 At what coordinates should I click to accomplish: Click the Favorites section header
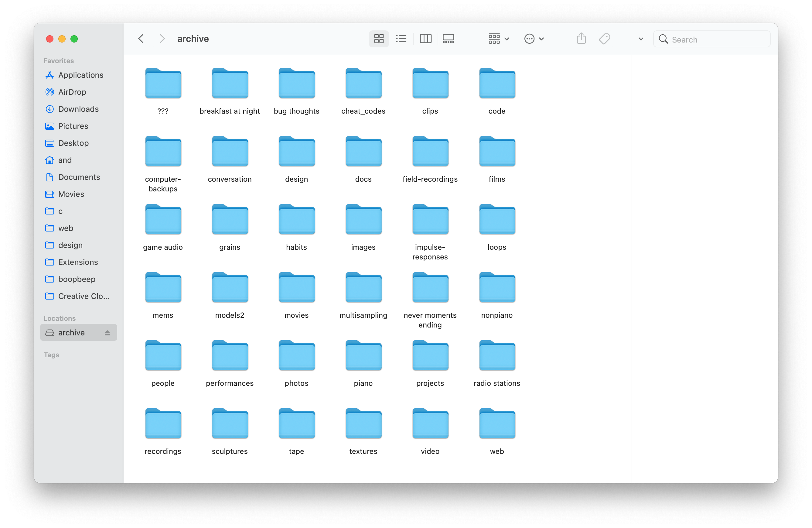pos(59,61)
